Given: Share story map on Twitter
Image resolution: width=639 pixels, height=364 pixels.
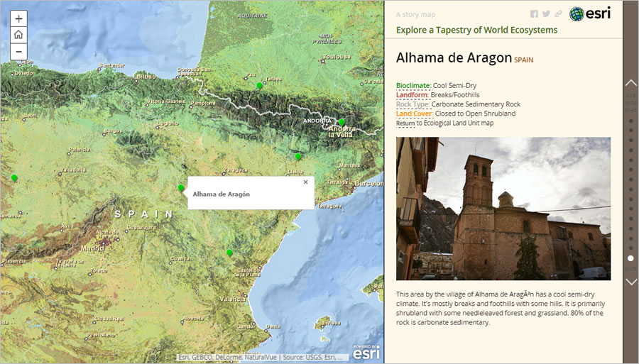Looking at the screenshot, I should click(546, 14).
